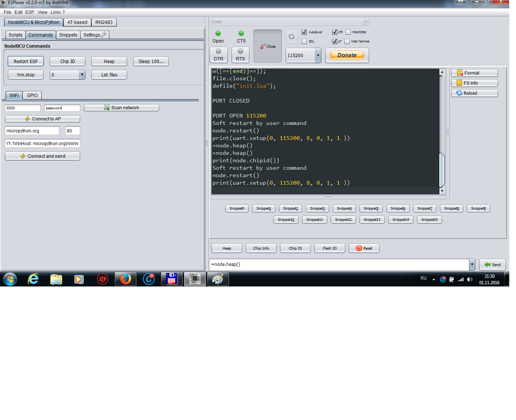Click Snippet0 button
The height and width of the screenshot is (420, 516).
click(x=237, y=209)
